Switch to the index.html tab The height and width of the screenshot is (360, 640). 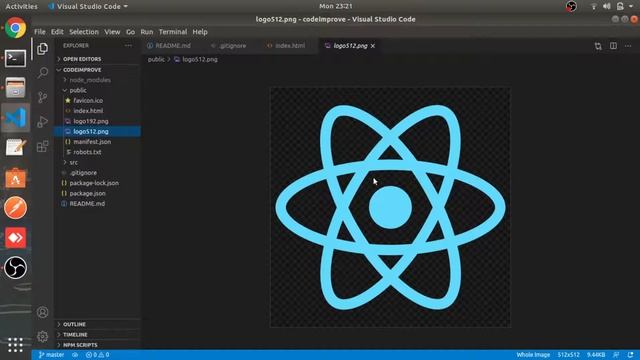290,46
